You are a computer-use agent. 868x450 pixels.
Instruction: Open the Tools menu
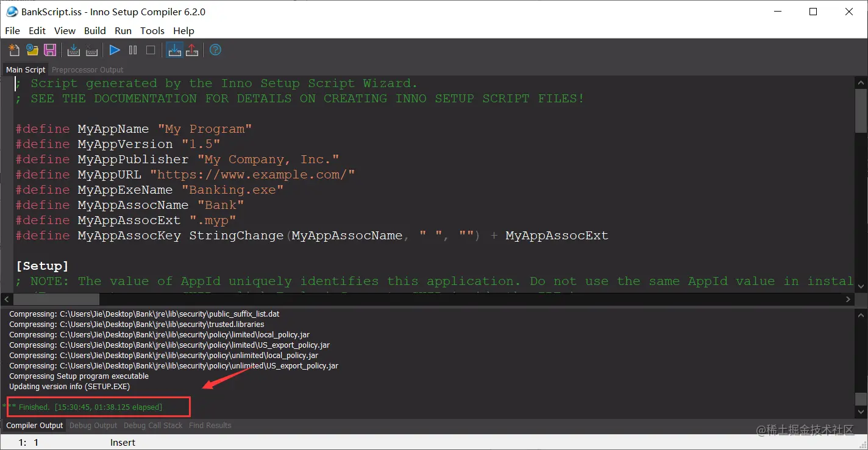(152, 30)
